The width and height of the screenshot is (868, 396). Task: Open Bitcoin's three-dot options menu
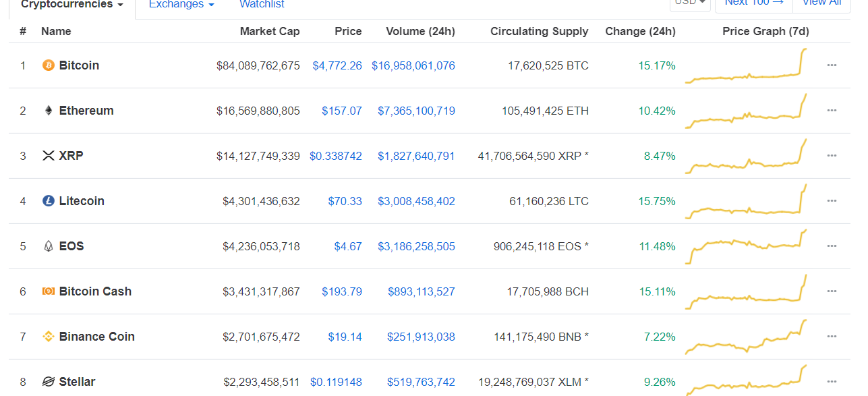pyautogui.click(x=832, y=65)
